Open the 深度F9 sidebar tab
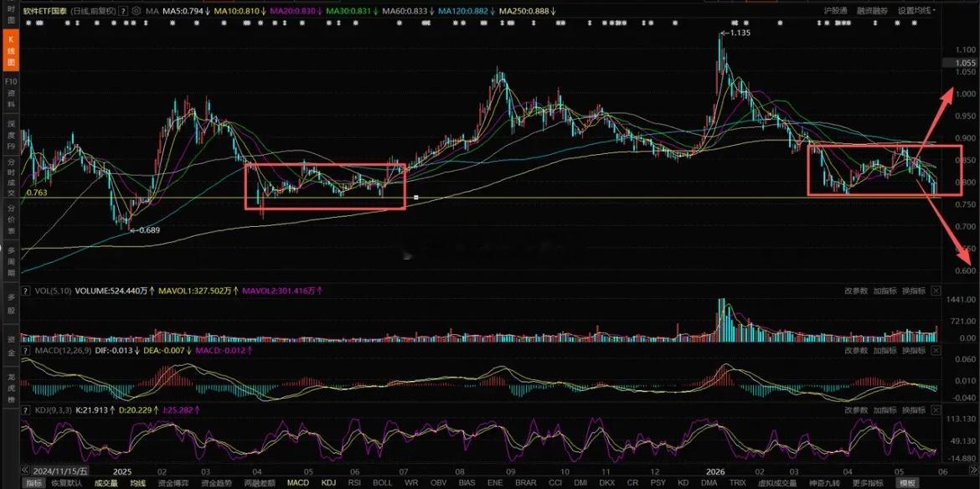 [x=10, y=134]
